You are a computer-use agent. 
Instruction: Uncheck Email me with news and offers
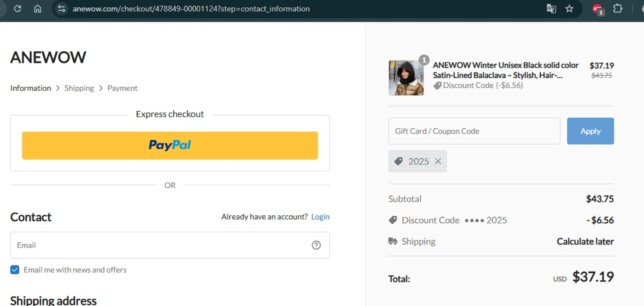(x=15, y=270)
